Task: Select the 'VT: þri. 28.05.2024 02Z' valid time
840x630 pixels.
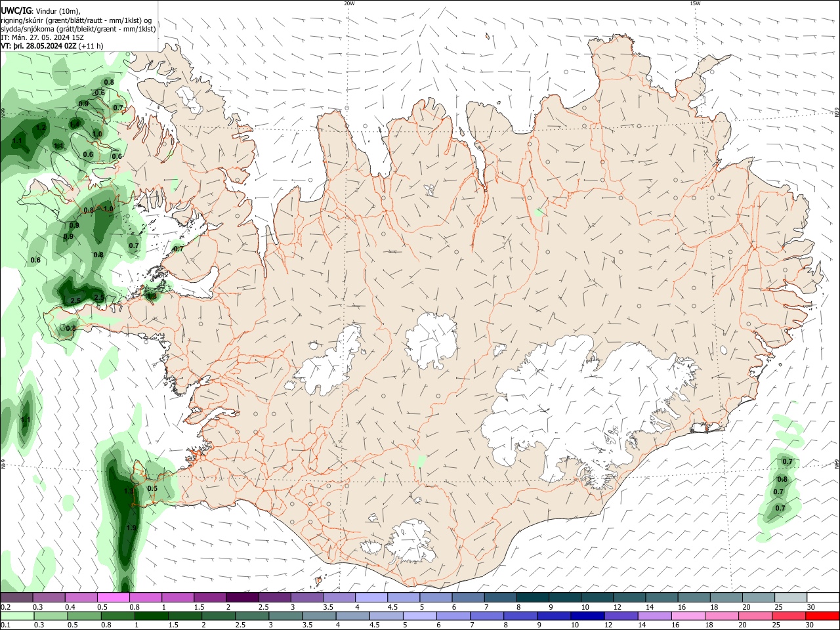Action: pos(39,46)
